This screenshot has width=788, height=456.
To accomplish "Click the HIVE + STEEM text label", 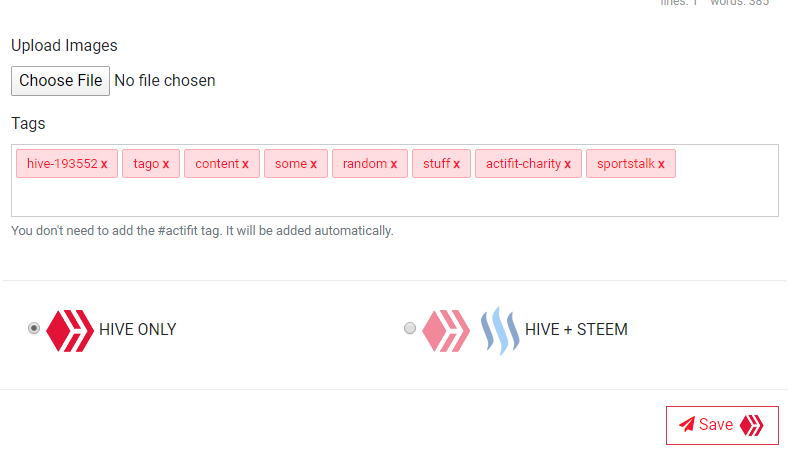I will pos(576,329).
